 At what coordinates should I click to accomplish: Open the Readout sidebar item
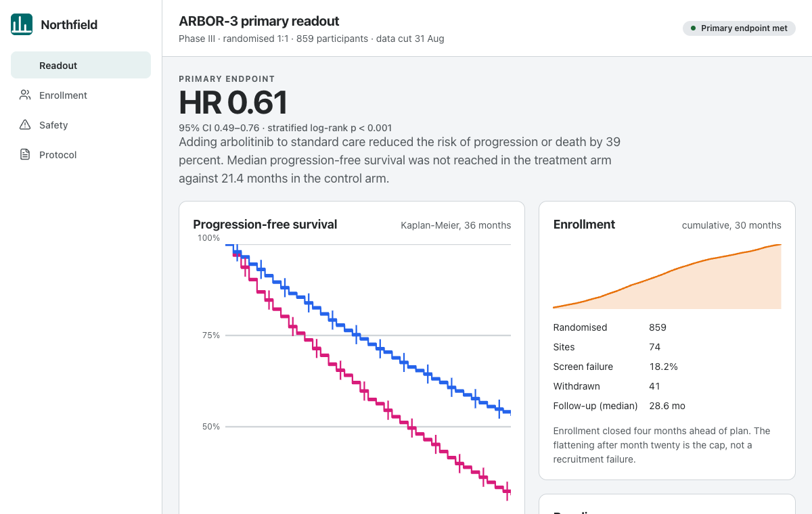[x=81, y=65]
